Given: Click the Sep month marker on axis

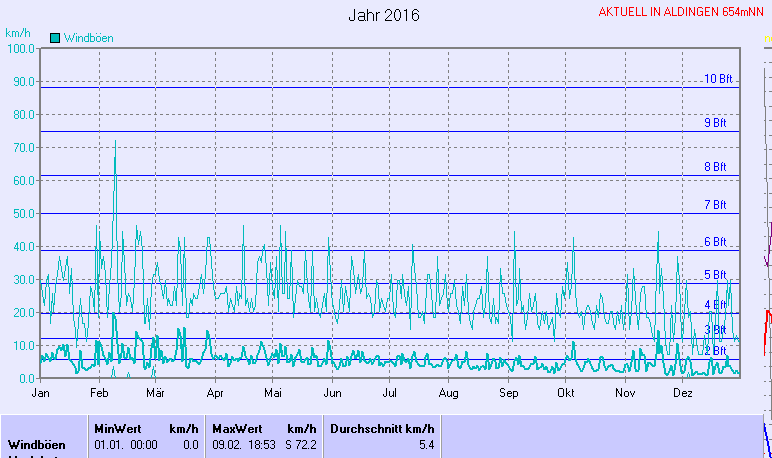Looking at the screenshot, I should 508,394.
